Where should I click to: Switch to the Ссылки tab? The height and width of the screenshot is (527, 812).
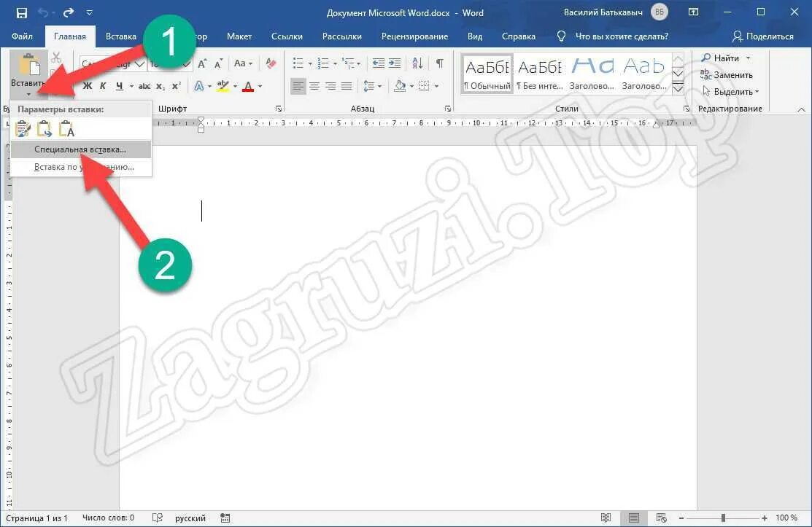click(287, 36)
